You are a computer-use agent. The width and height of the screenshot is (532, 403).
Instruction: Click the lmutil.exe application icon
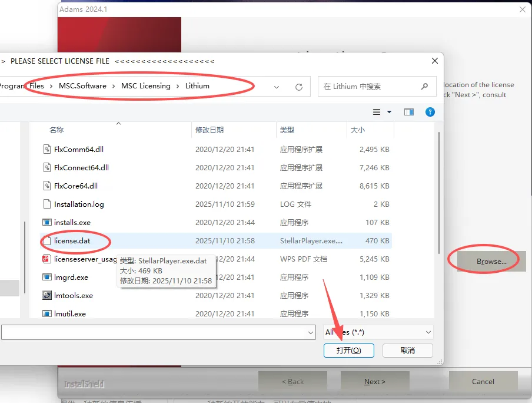[47, 313]
